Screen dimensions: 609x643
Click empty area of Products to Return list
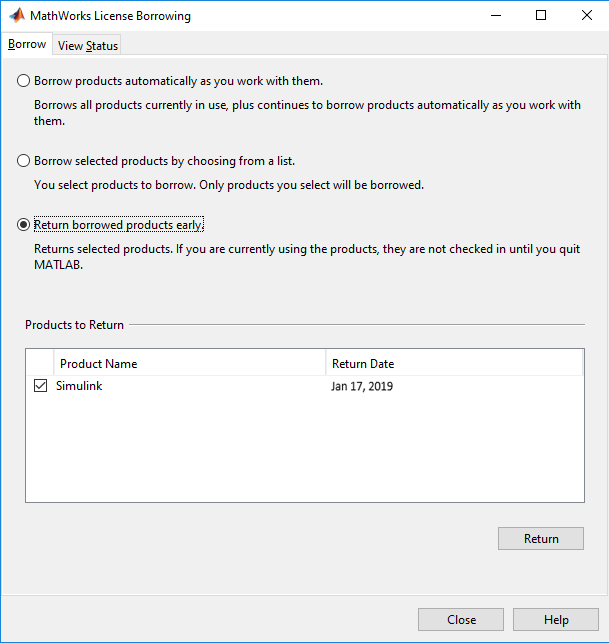point(300,450)
